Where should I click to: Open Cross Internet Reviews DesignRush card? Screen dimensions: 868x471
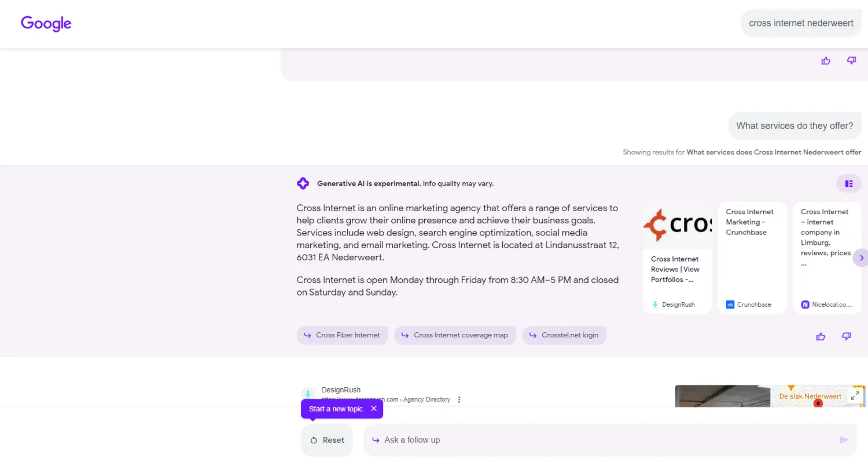(x=677, y=258)
